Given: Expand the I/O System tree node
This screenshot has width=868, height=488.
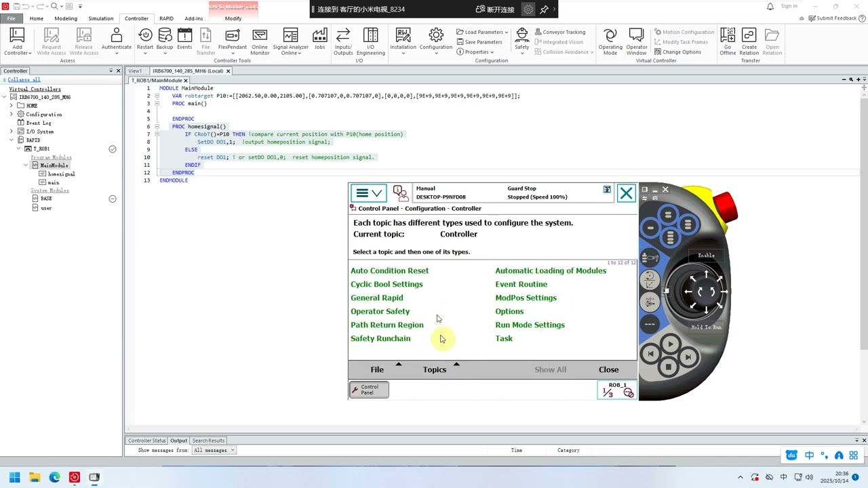Looking at the screenshot, I should coord(12,131).
